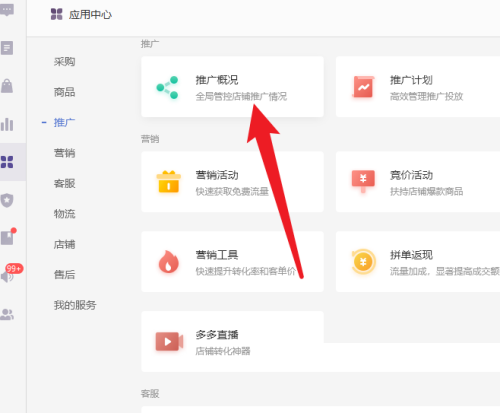The image size is (500, 413).
Task: Open 营销工具 flame icon card
Action: 232,262
